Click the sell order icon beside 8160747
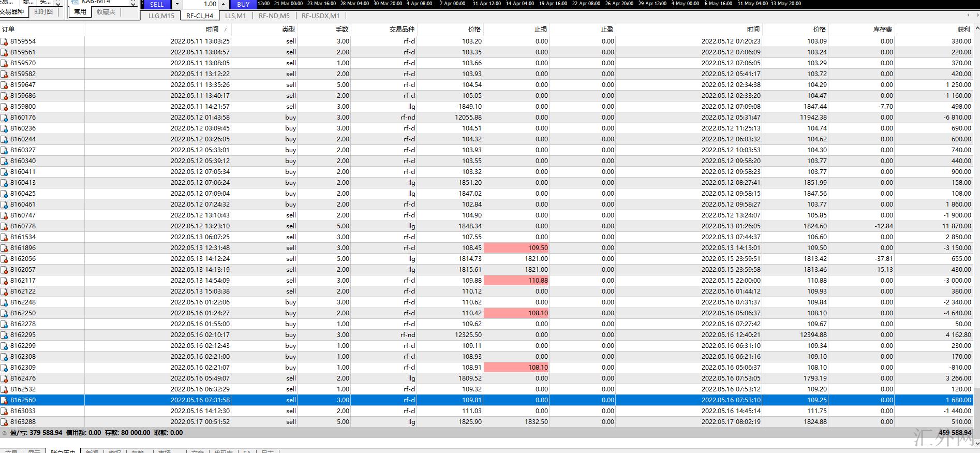Screen dimensions: 980x453 pyautogui.click(x=5, y=215)
